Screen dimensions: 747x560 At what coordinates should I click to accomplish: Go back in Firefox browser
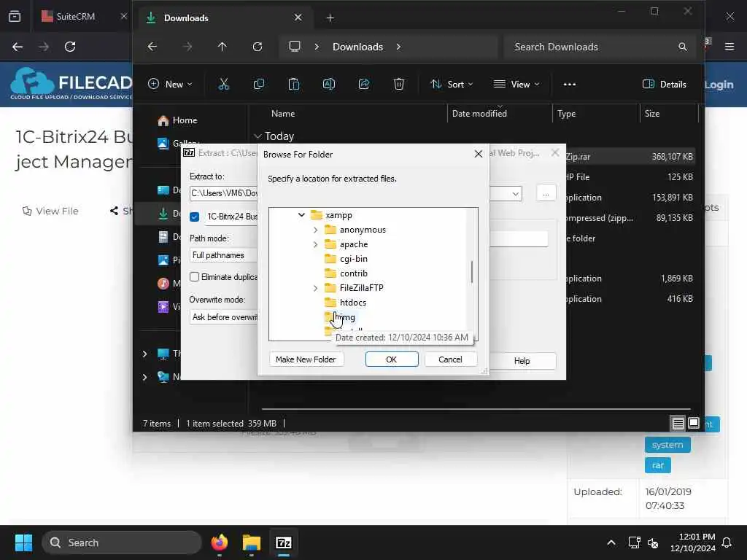click(x=18, y=47)
